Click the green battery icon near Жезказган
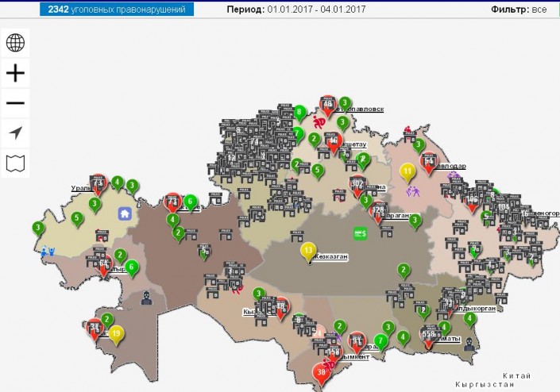The image size is (560, 392). click(x=360, y=233)
